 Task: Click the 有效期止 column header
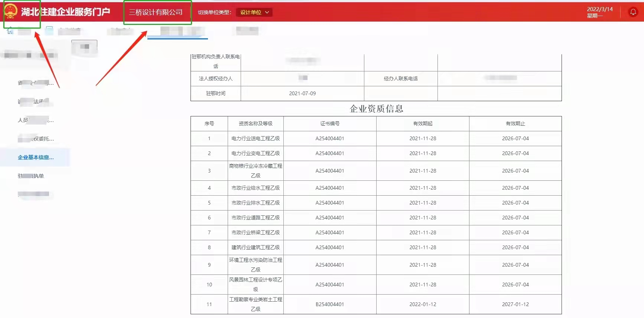coord(515,123)
